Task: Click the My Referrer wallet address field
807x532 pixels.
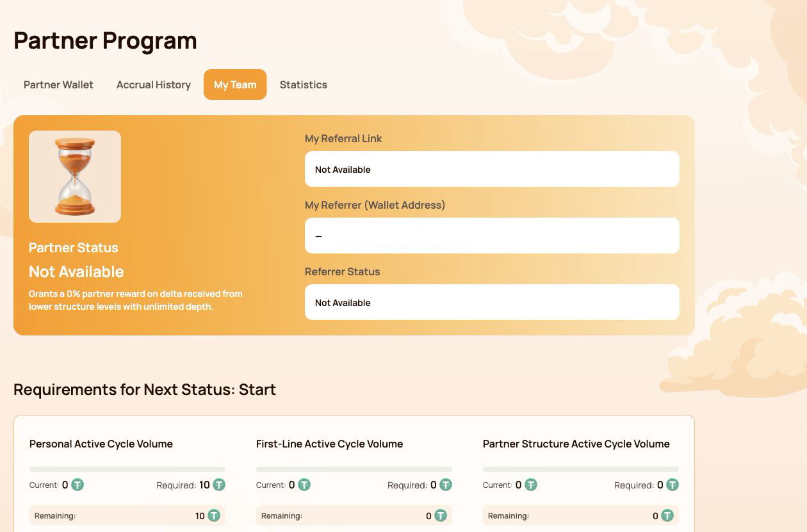Action: 492,236
